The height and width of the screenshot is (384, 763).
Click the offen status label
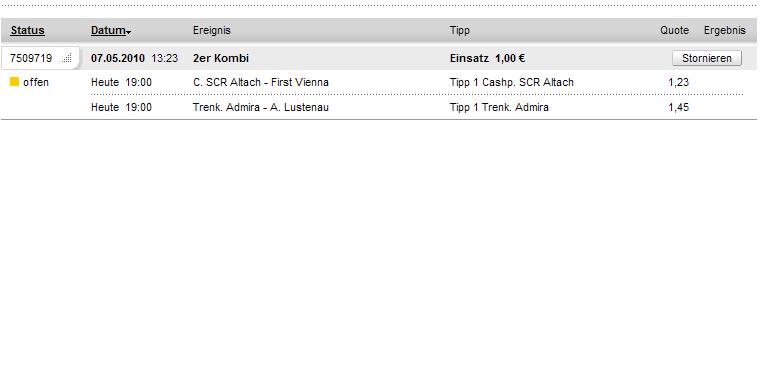36,82
